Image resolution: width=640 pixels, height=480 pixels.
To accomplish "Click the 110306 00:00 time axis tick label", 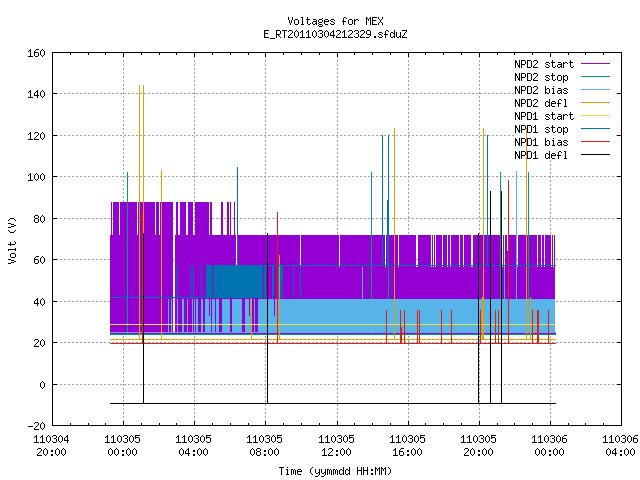I will point(549,446).
